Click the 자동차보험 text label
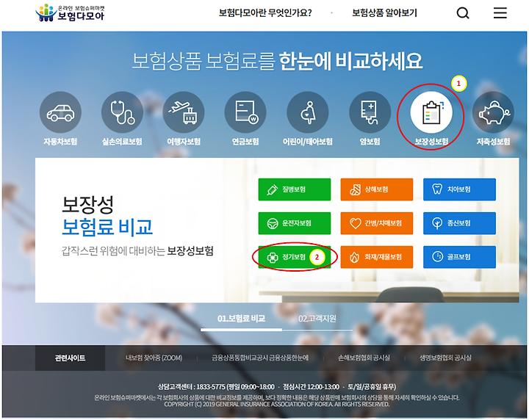 pyautogui.click(x=60, y=142)
